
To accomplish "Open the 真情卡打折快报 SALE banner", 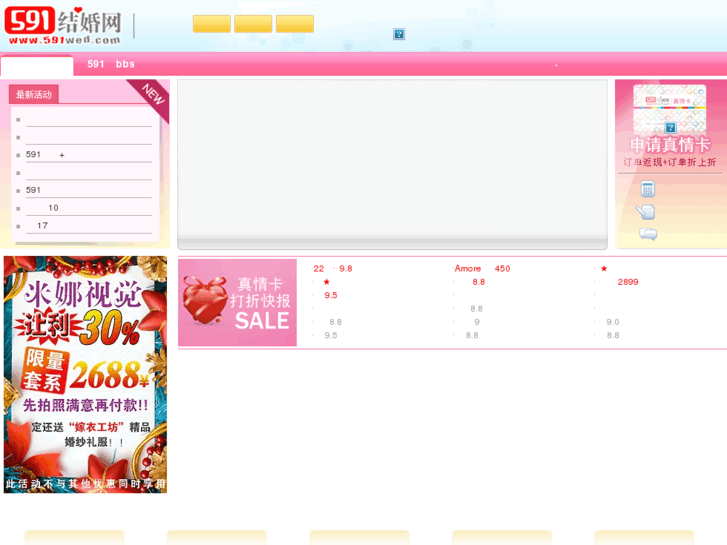I will coord(237,302).
